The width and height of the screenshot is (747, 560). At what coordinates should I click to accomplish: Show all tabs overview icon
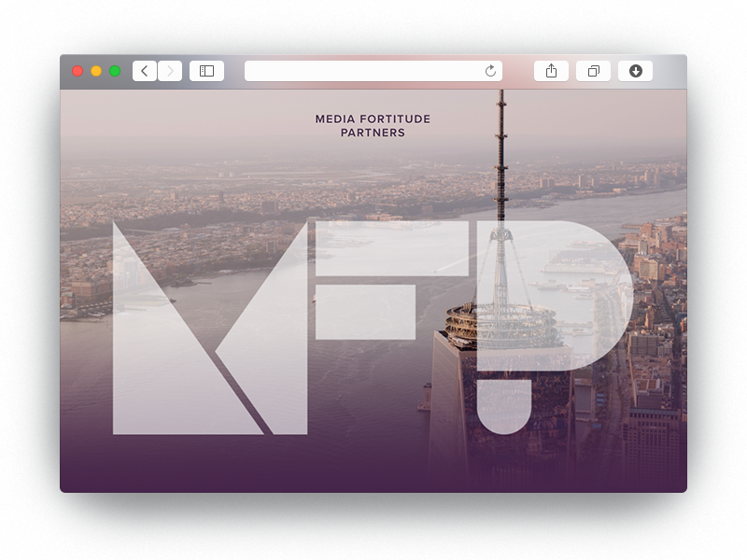pyautogui.click(x=593, y=71)
